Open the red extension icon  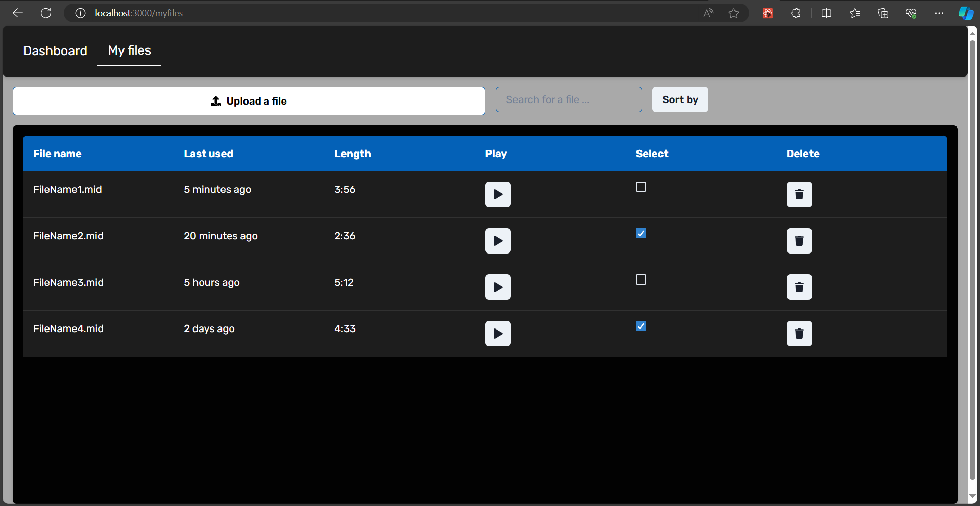tap(768, 13)
